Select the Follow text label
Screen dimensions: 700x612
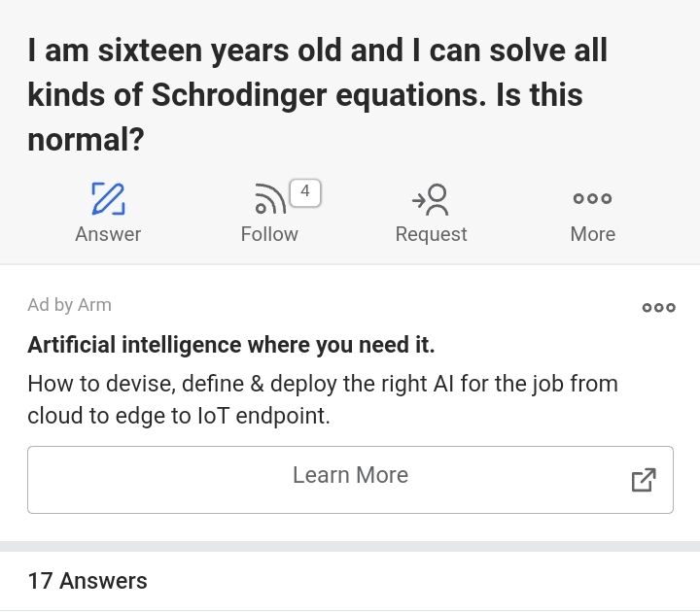(269, 234)
